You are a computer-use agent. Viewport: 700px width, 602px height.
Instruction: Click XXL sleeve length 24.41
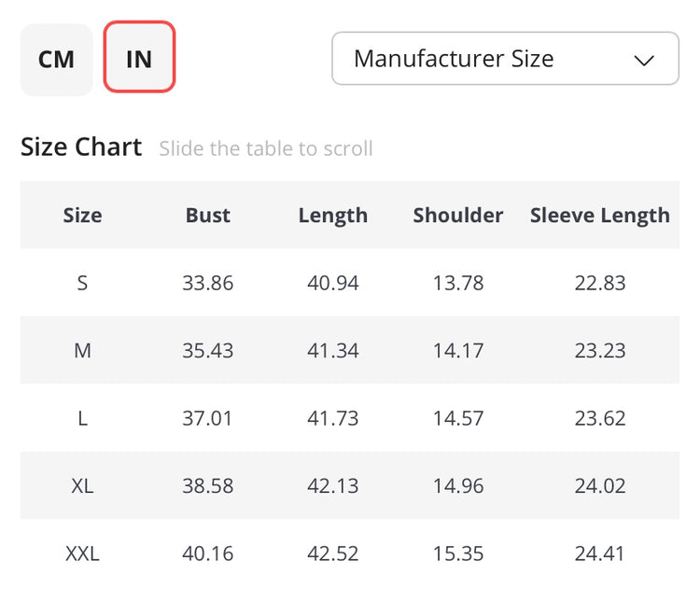click(x=600, y=553)
